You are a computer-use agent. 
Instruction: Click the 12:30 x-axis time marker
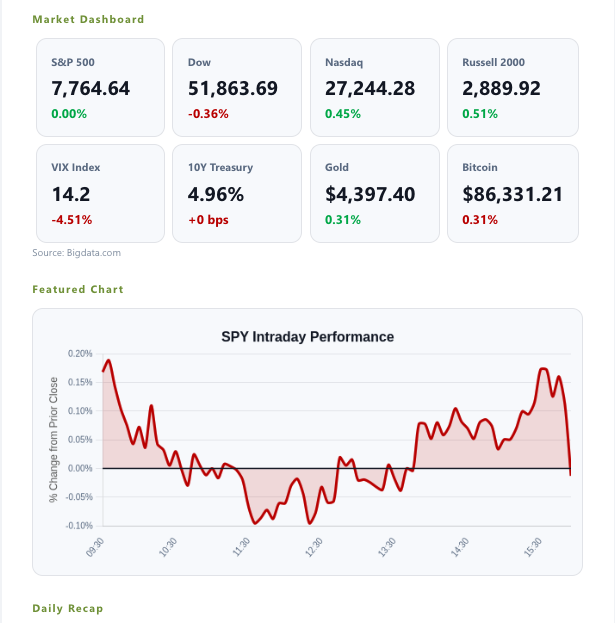314,547
